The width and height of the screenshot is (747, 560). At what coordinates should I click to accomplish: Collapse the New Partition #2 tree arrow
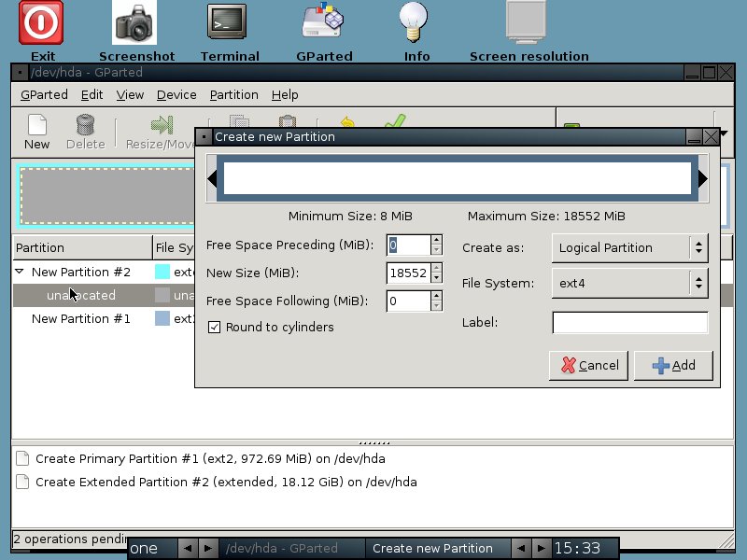point(20,272)
